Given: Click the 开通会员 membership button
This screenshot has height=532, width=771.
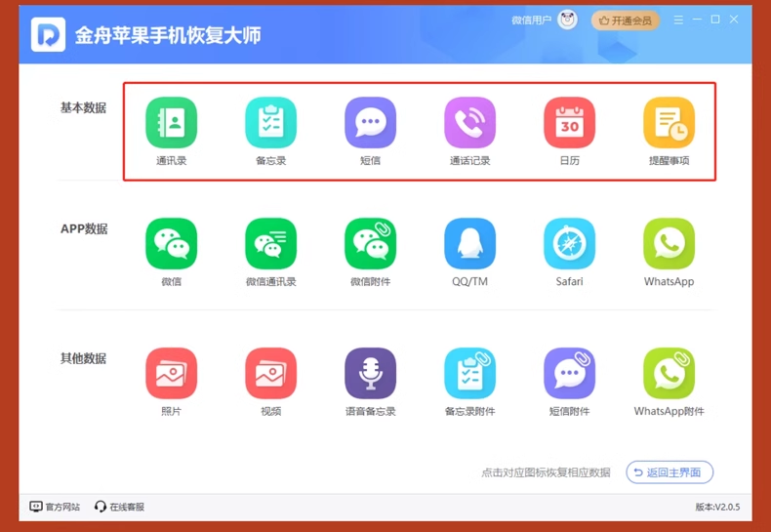Looking at the screenshot, I should click(x=625, y=20).
